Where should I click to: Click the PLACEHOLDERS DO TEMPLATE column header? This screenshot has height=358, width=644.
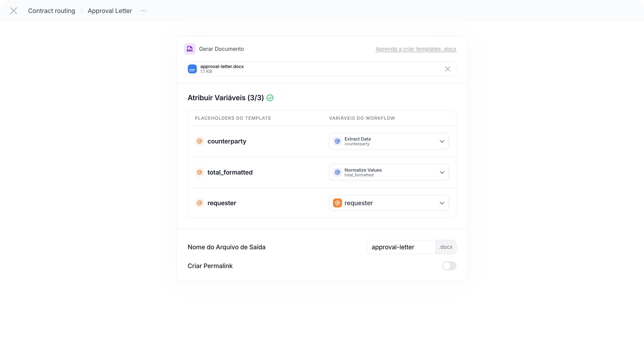[x=233, y=118]
